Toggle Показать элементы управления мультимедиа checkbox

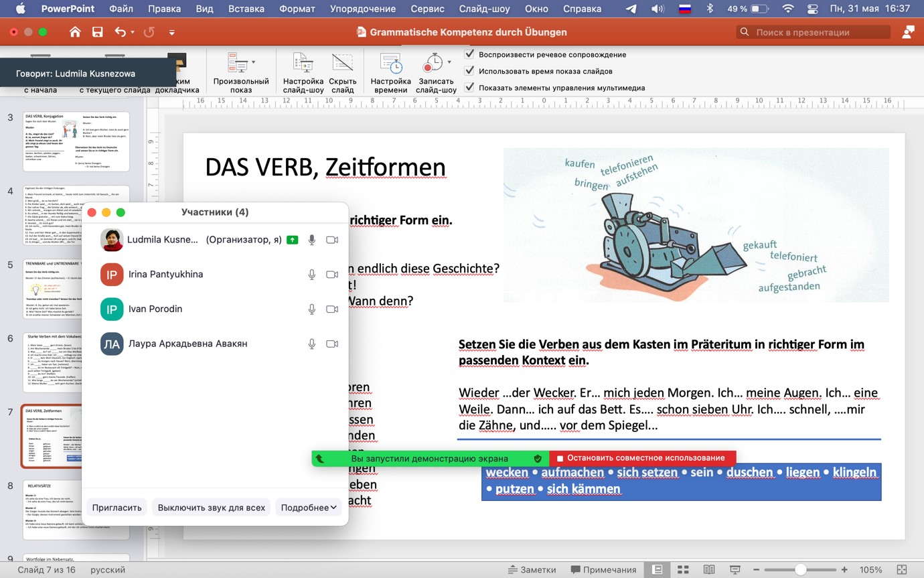[x=469, y=87]
